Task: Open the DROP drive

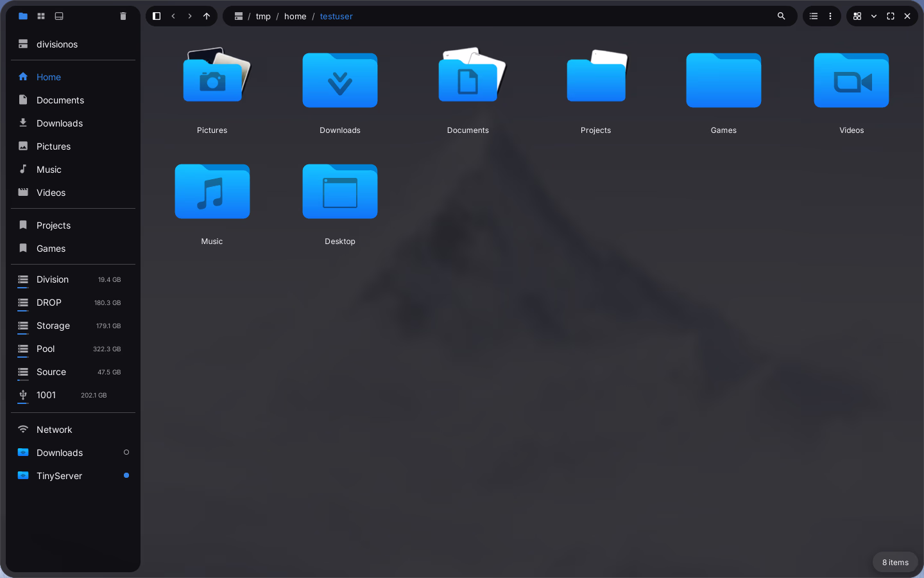Action: click(73, 302)
